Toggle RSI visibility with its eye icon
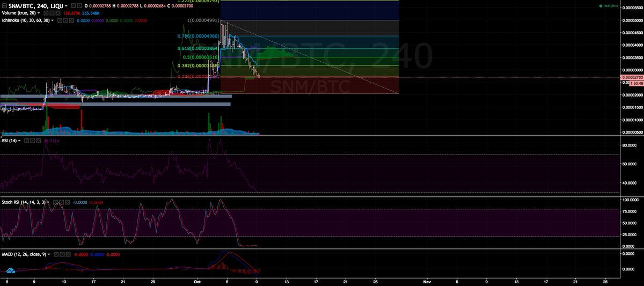The height and width of the screenshot is (286, 644). (27, 141)
